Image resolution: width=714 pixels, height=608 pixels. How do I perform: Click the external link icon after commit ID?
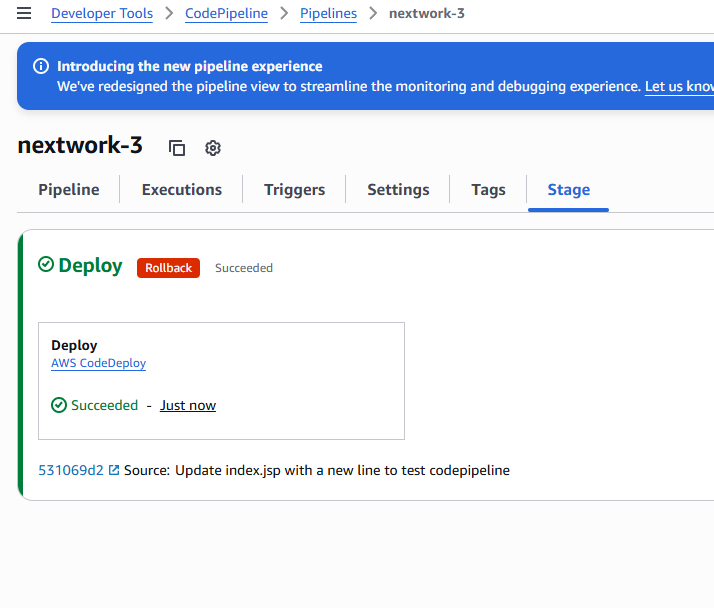coord(114,470)
